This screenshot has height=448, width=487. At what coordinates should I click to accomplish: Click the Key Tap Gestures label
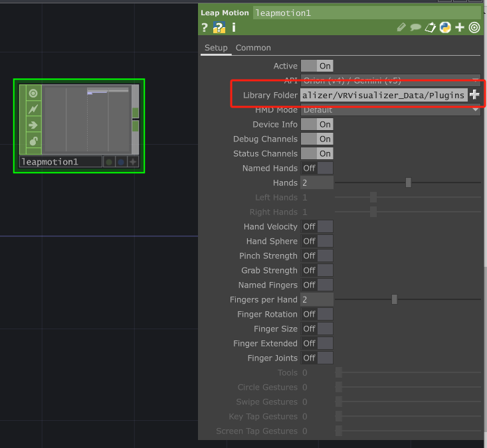point(263,416)
